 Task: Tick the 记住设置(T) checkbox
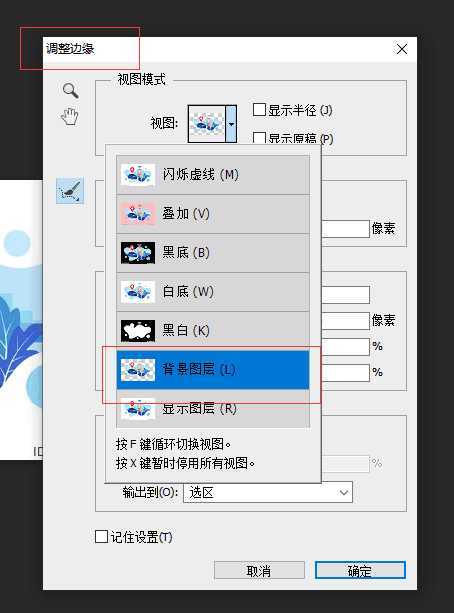pyautogui.click(x=101, y=536)
